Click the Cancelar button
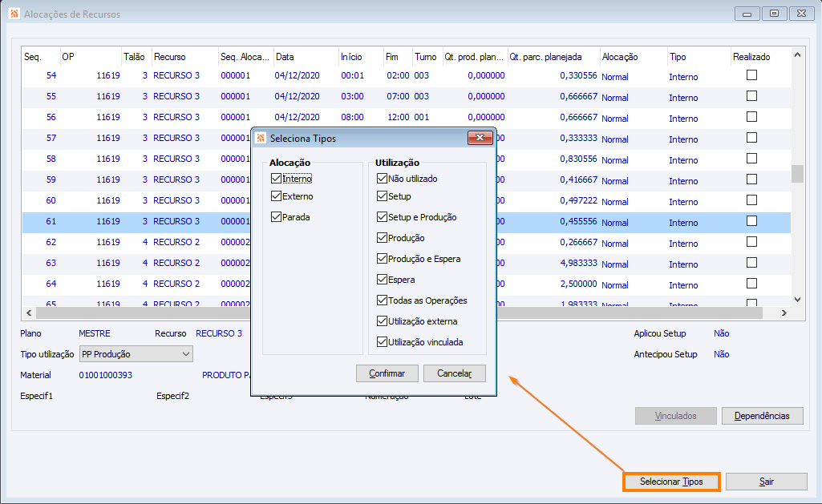Viewport: 822px width, 504px height. pyautogui.click(x=455, y=373)
